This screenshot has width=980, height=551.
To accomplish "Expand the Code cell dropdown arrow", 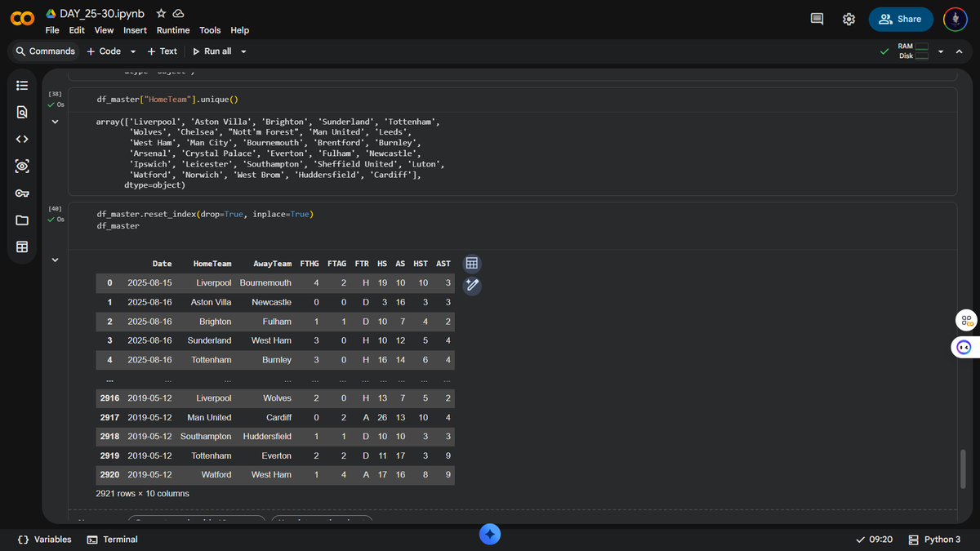I will pos(133,51).
